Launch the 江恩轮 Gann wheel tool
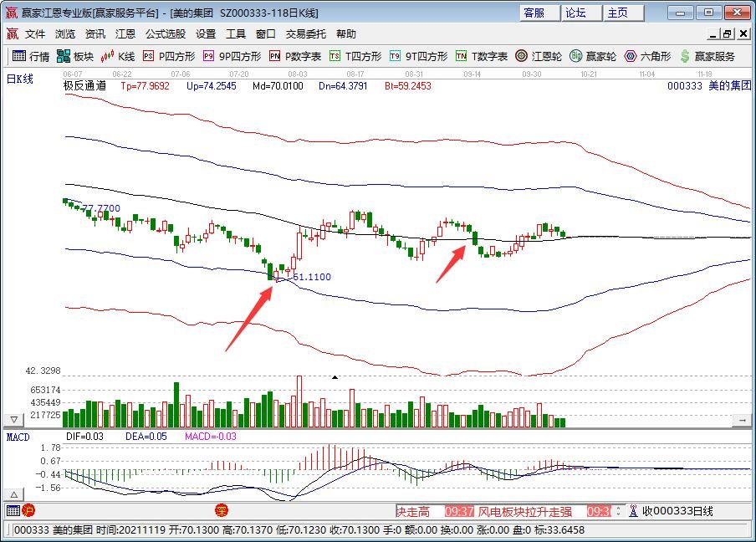756x542 pixels. (x=539, y=57)
